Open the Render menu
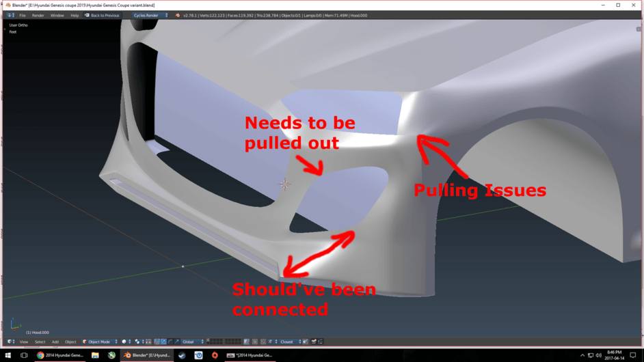 38,15
